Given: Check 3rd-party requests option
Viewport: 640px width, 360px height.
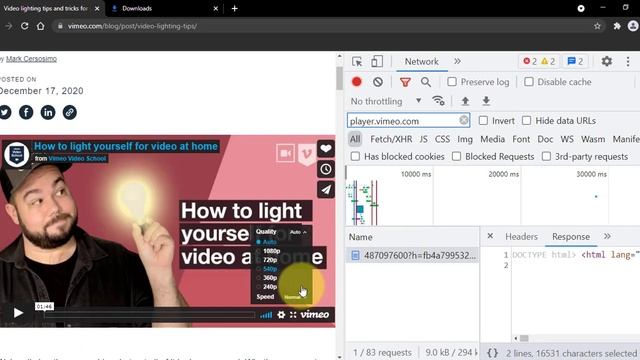Looking at the screenshot, I should click(546, 156).
